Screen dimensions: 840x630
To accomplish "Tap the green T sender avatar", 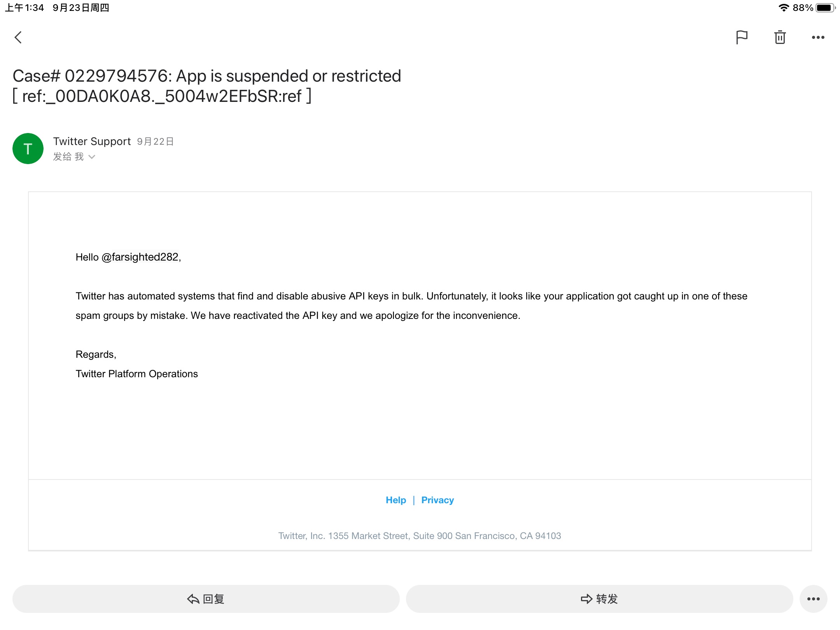I will click(x=28, y=149).
